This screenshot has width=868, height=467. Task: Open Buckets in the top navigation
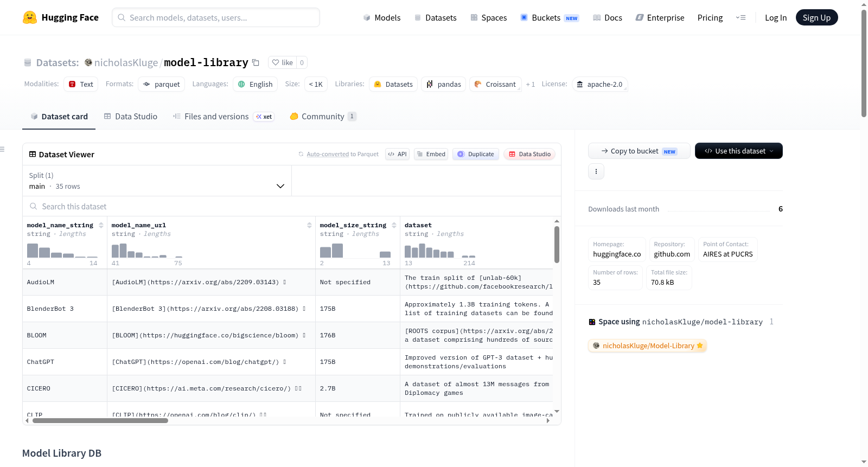click(x=550, y=17)
